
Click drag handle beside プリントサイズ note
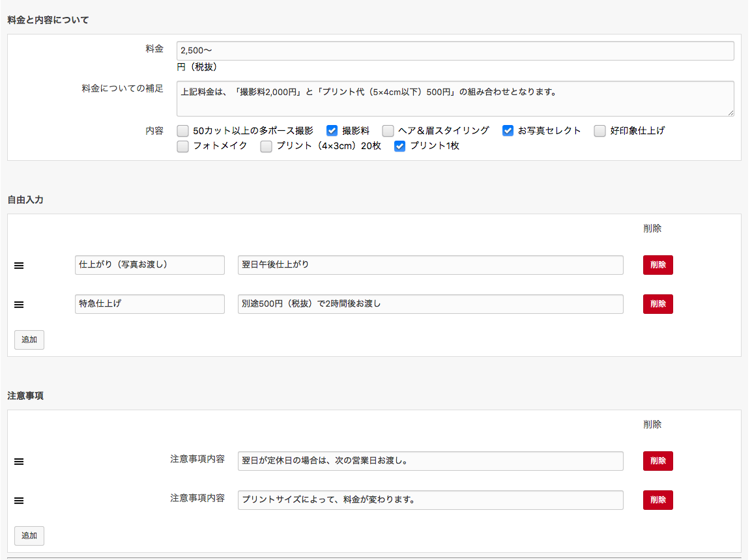pyautogui.click(x=19, y=501)
